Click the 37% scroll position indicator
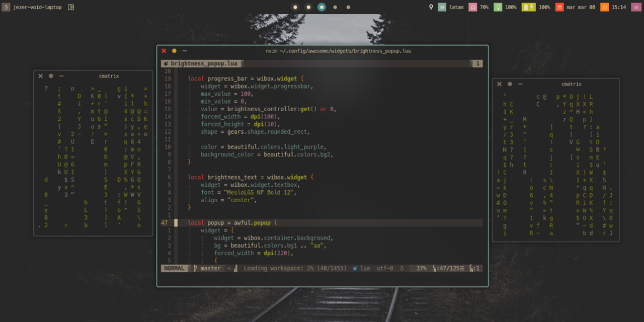Image resolution: width=644 pixels, height=322 pixels. [421, 268]
